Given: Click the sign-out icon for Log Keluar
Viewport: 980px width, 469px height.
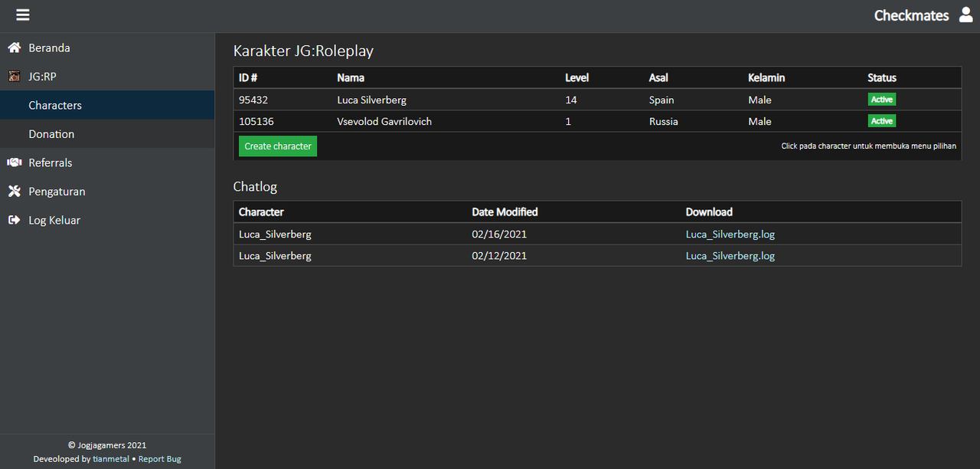Looking at the screenshot, I should click(14, 220).
